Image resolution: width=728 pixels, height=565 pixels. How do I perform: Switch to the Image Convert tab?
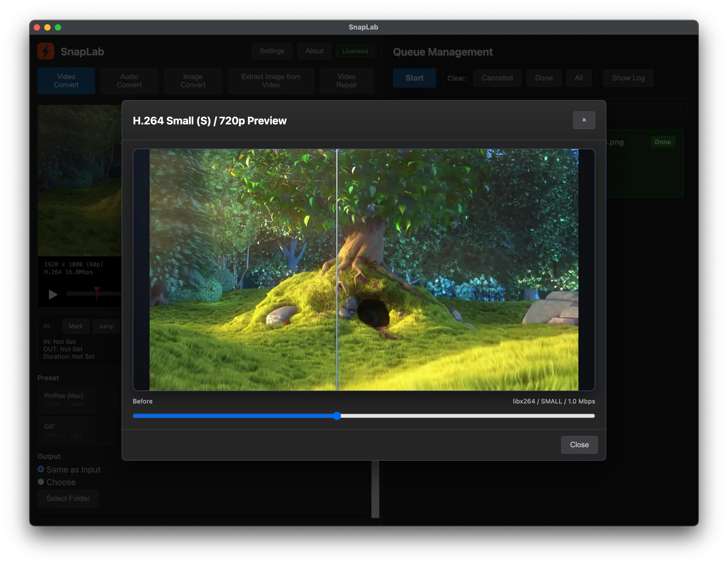[193, 81]
